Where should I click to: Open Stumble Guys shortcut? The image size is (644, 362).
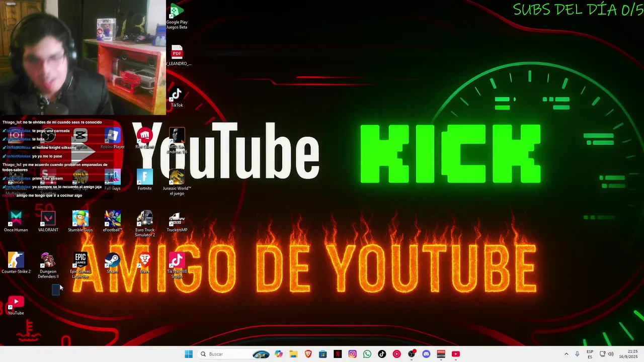(80, 222)
